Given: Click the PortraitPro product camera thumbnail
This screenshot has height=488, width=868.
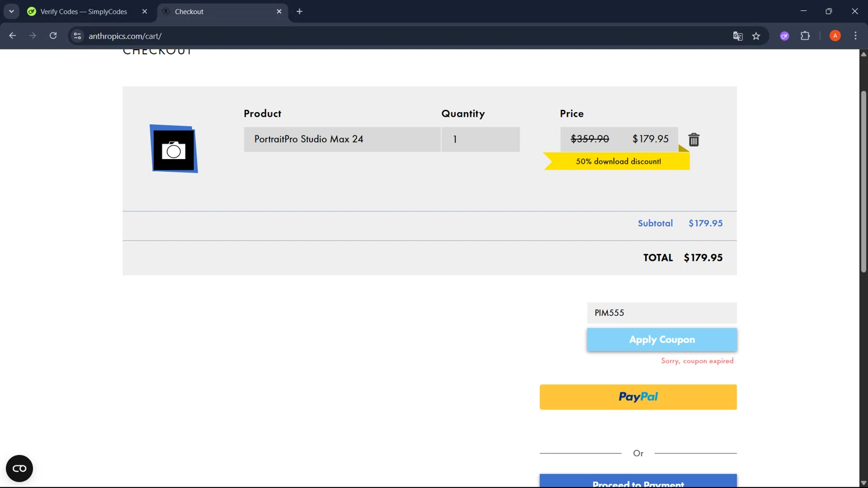Looking at the screenshot, I should pos(174,149).
